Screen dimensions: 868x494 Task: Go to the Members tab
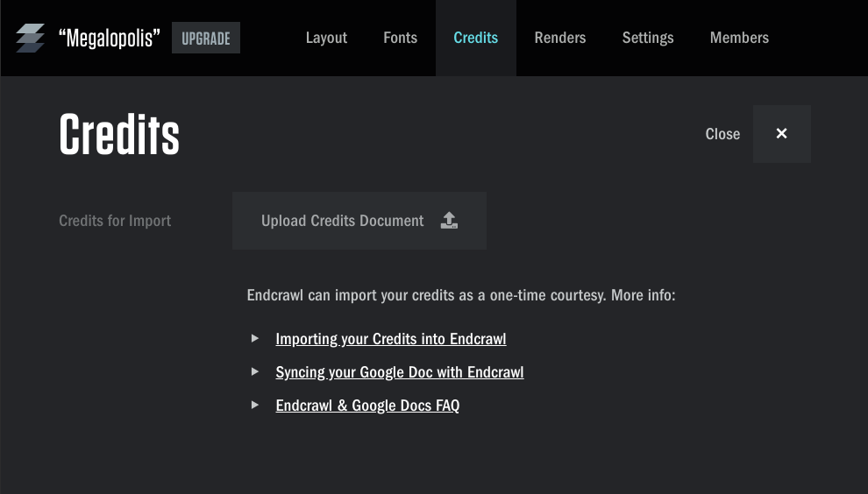pyautogui.click(x=740, y=38)
